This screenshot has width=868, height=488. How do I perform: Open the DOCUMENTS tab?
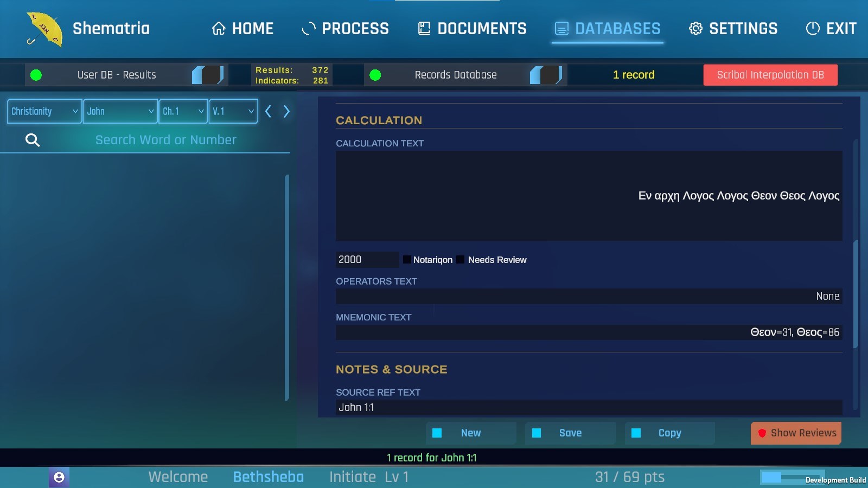472,28
